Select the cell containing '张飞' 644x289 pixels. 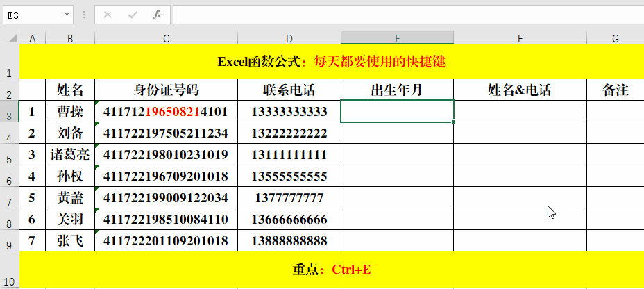pyautogui.click(x=70, y=240)
